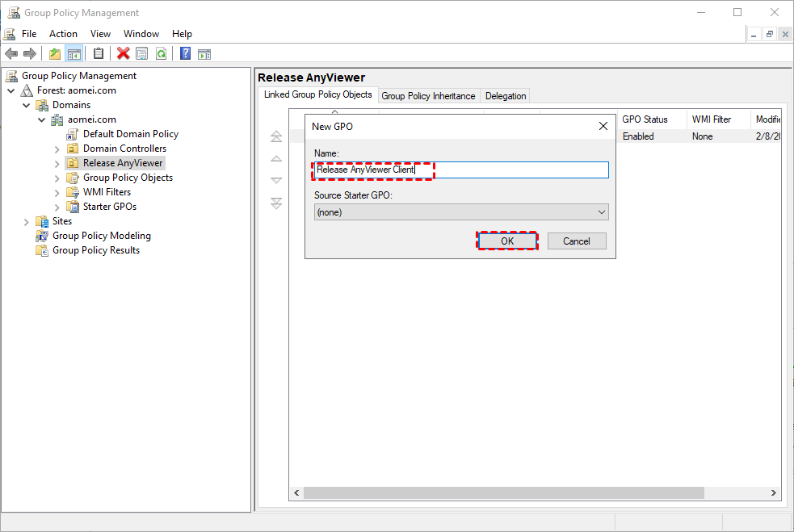Move link to bottom with double-down arrow
Screen dimensions: 794x532
click(x=276, y=203)
